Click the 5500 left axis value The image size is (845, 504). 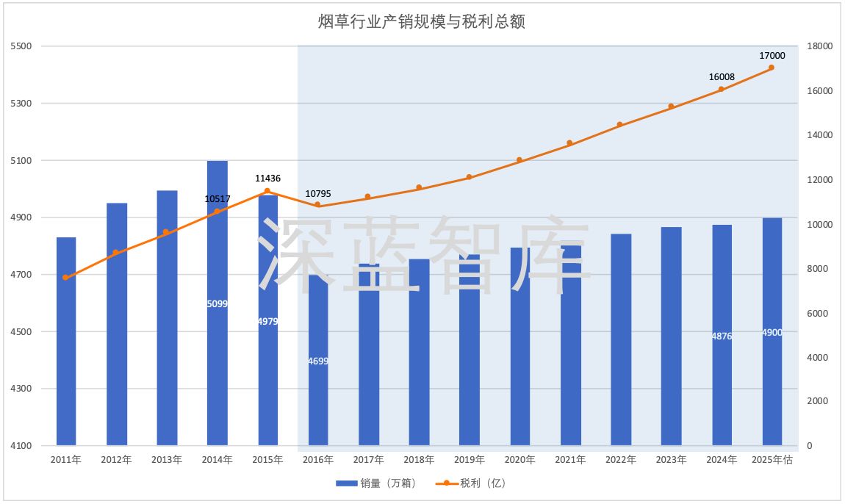click(21, 46)
